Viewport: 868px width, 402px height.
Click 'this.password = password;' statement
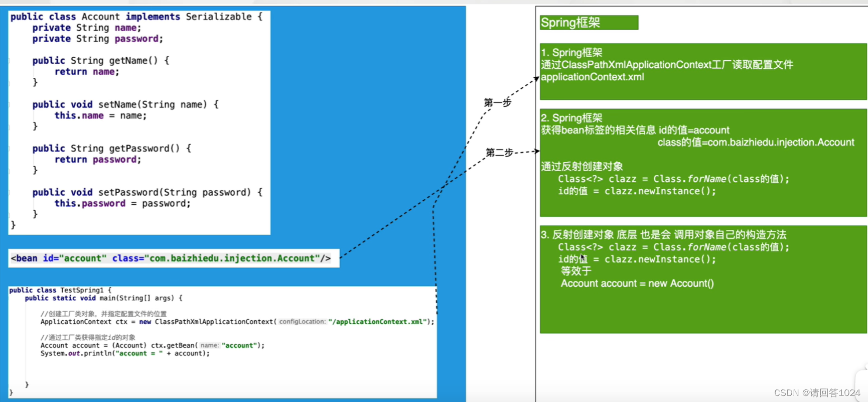pos(122,203)
